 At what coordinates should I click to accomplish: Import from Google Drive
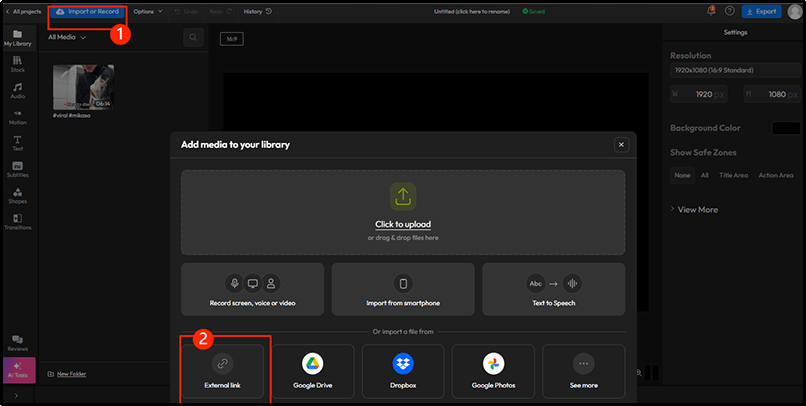[313, 371]
